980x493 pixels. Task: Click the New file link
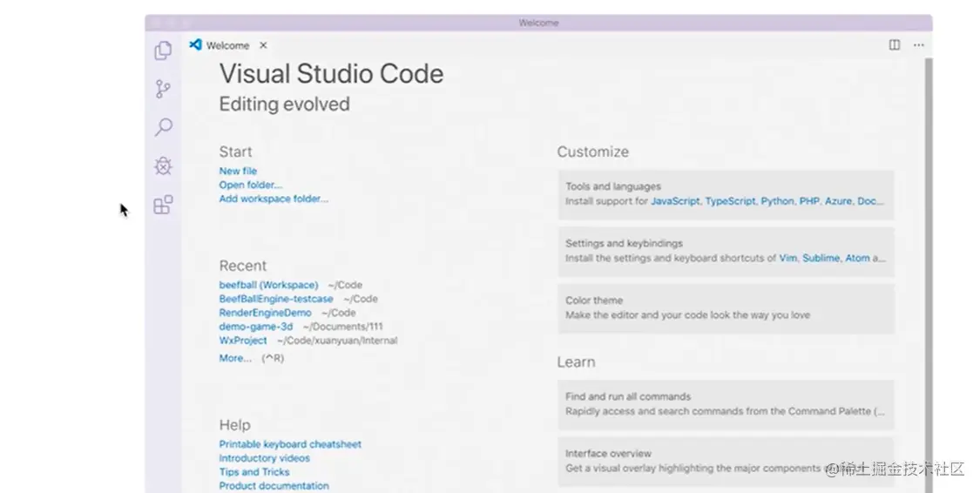(238, 171)
